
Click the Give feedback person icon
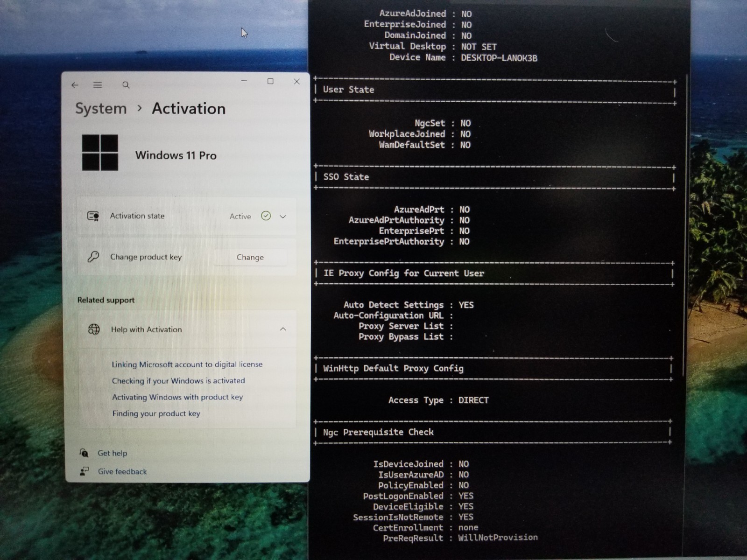click(x=84, y=471)
